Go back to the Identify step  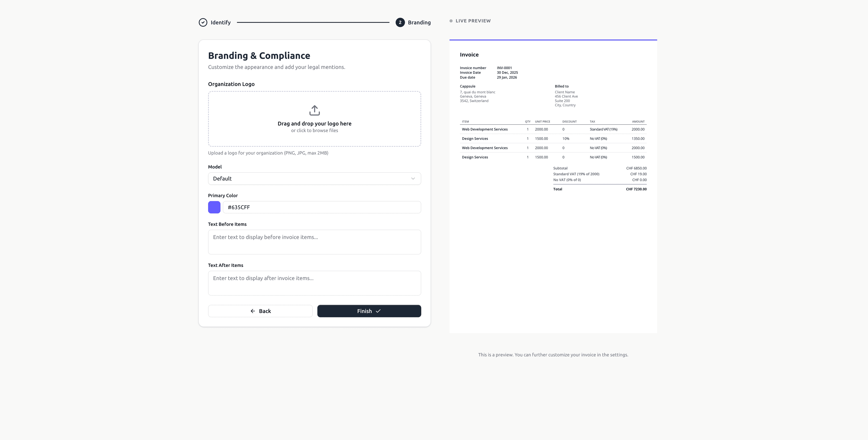coord(214,22)
